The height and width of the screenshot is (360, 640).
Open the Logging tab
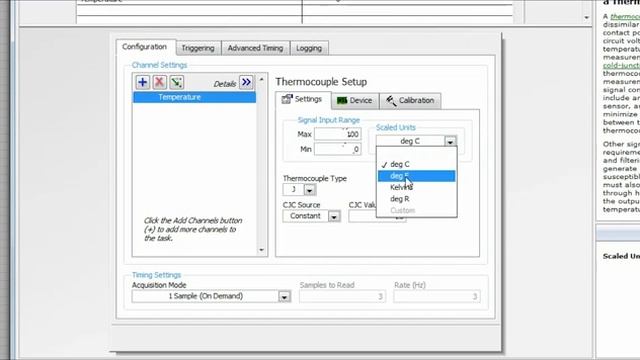[x=309, y=48]
